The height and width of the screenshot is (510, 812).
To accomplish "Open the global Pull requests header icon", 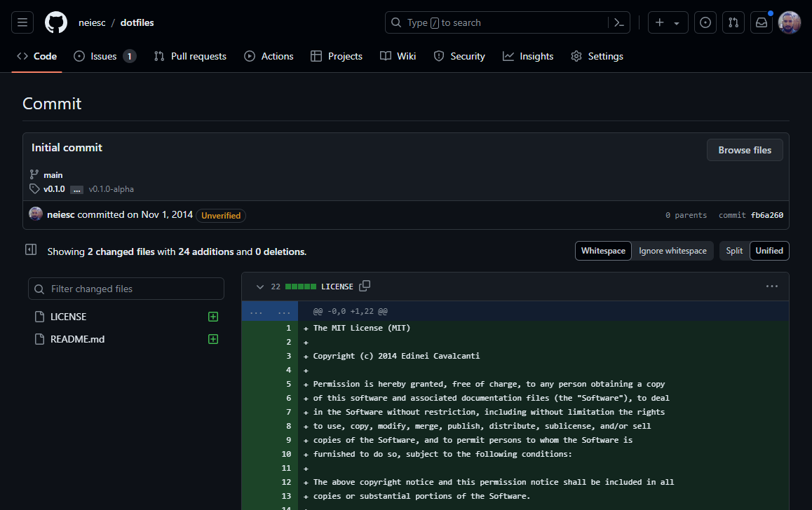I will click(x=733, y=22).
